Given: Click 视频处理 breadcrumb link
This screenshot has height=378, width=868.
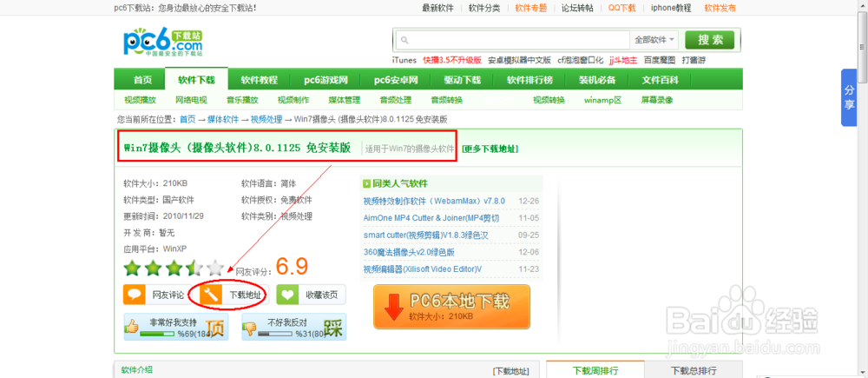Looking at the screenshot, I should 266,119.
